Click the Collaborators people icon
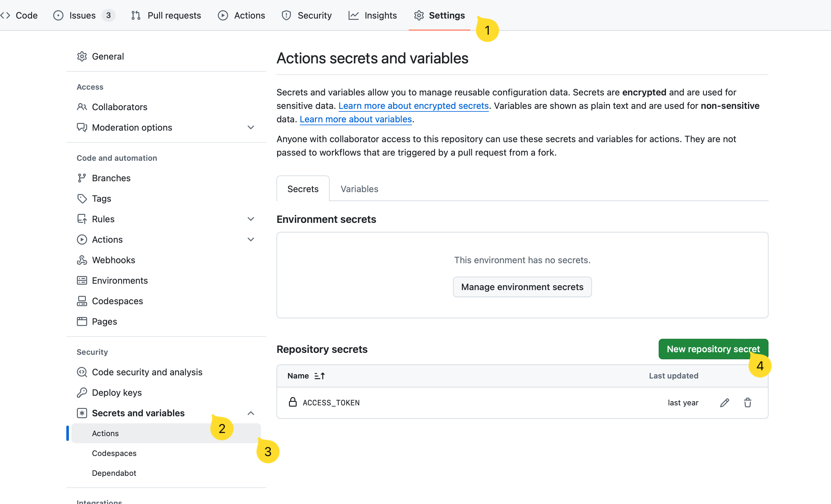The width and height of the screenshot is (831, 504). pos(82,107)
